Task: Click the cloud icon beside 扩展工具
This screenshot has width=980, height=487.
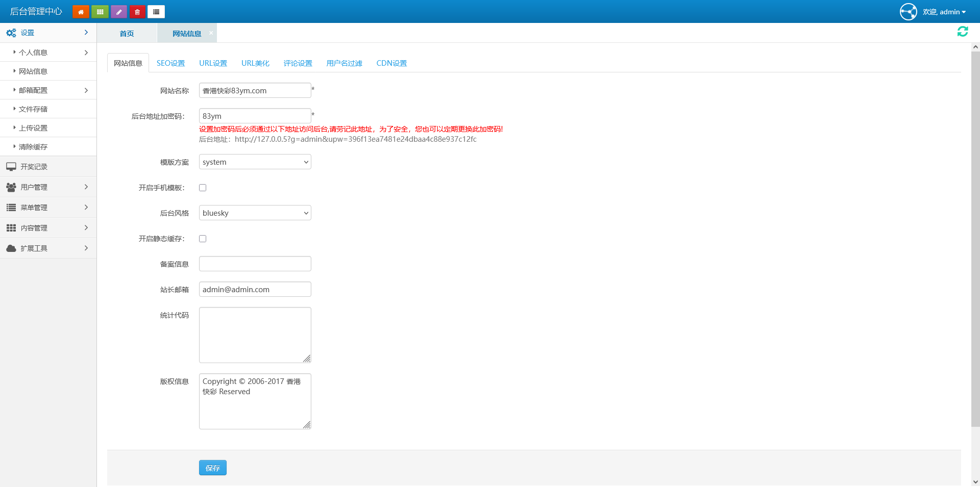Action: (x=11, y=248)
